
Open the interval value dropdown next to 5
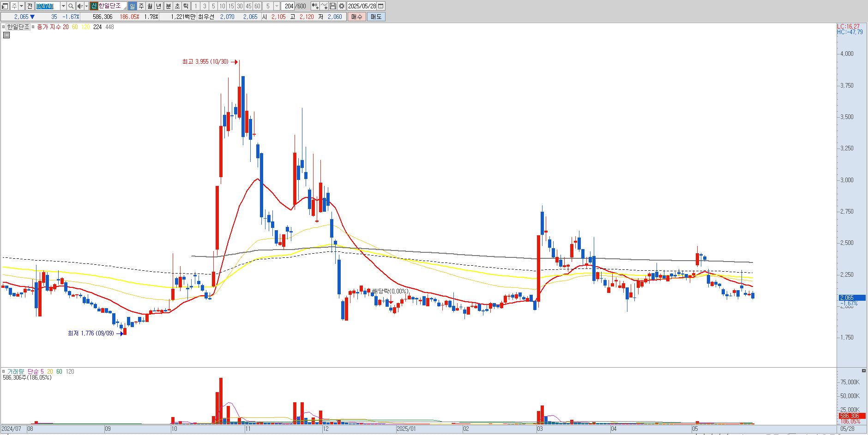point(277,6)
